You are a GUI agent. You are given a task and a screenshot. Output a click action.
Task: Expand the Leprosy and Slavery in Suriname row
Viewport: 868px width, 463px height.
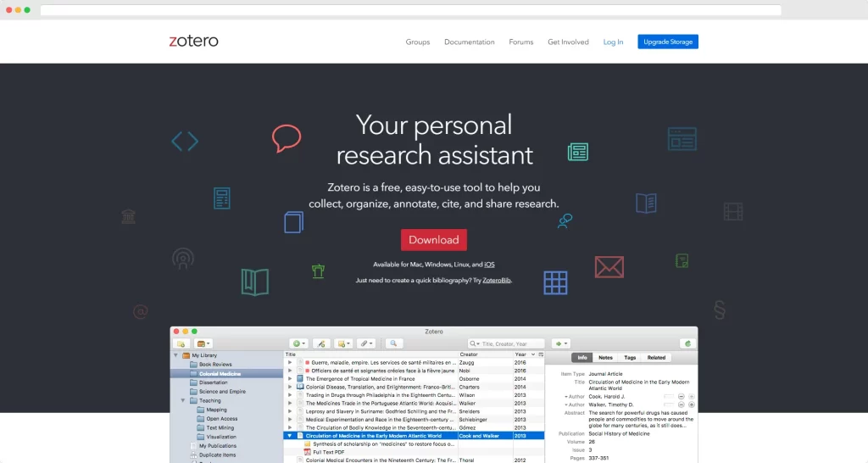click(290, 411)
